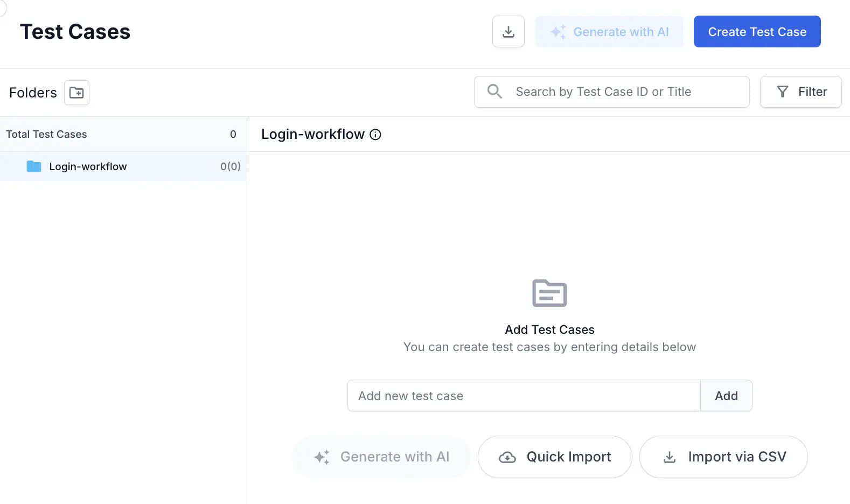
Task: Select the Total Test Cases row
Action: point(46,134)
